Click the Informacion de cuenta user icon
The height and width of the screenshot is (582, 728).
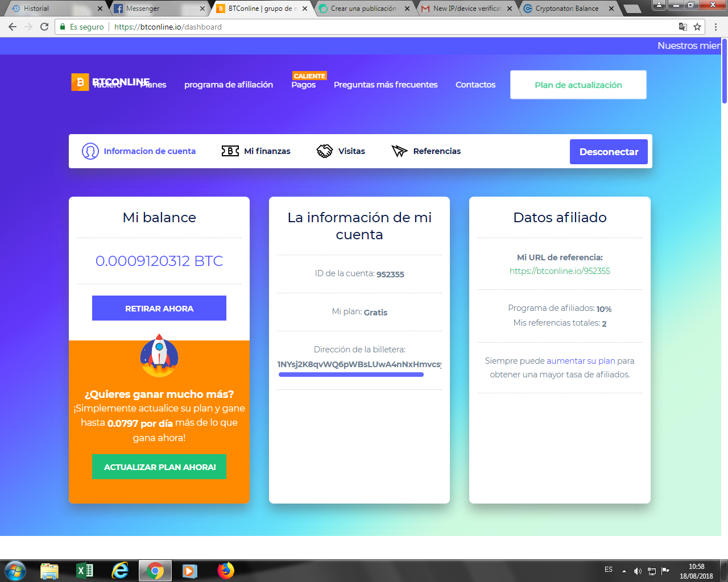pos(90,151)
